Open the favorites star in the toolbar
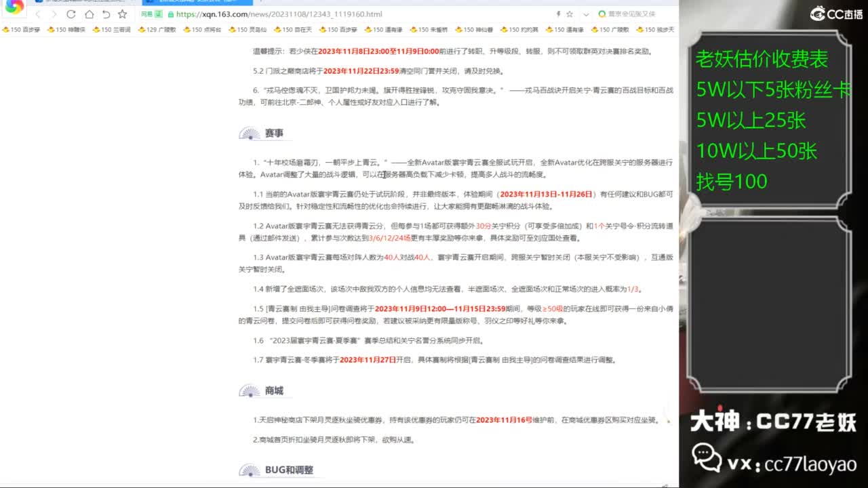 (x=122, y=15)
